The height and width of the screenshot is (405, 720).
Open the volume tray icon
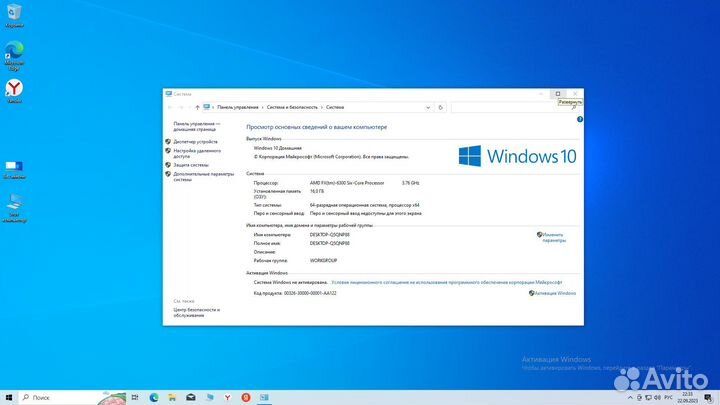tap(658, 398)
